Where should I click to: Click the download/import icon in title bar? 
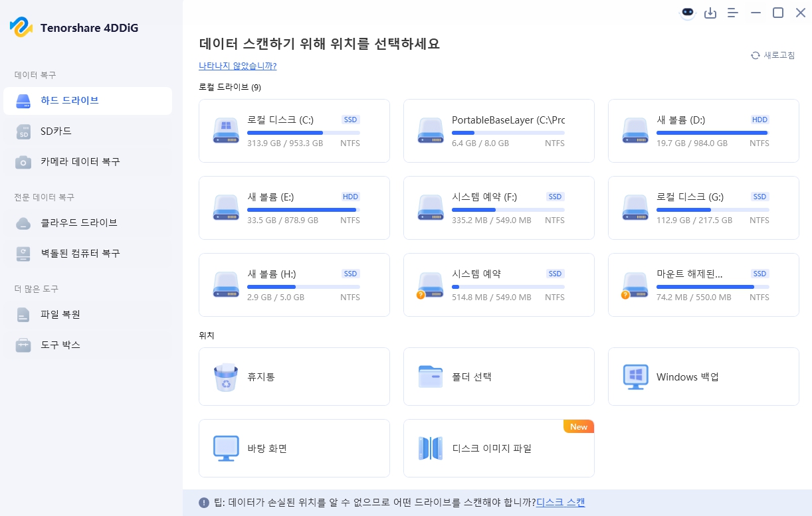[x=710, y=13]
